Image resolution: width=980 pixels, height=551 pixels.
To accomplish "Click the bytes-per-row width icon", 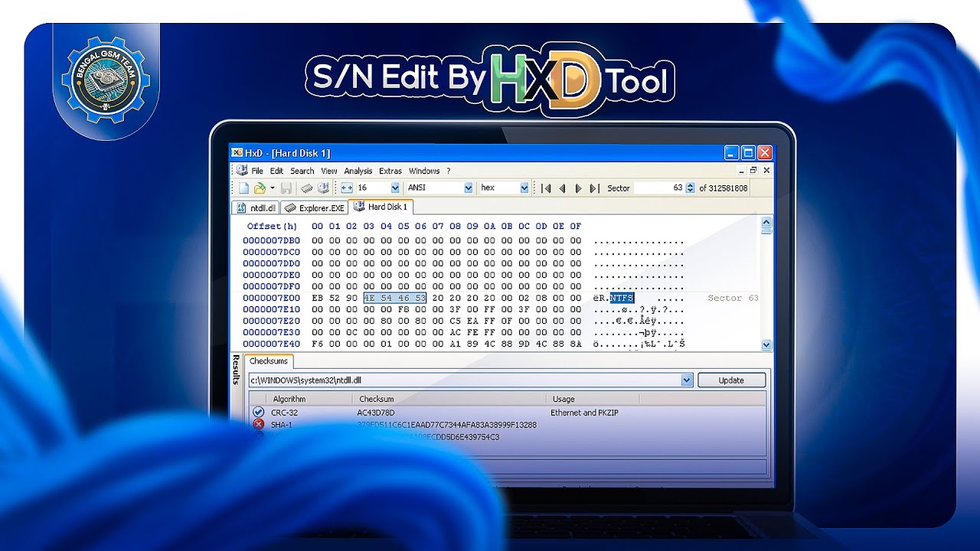I will tap(347, 187).
